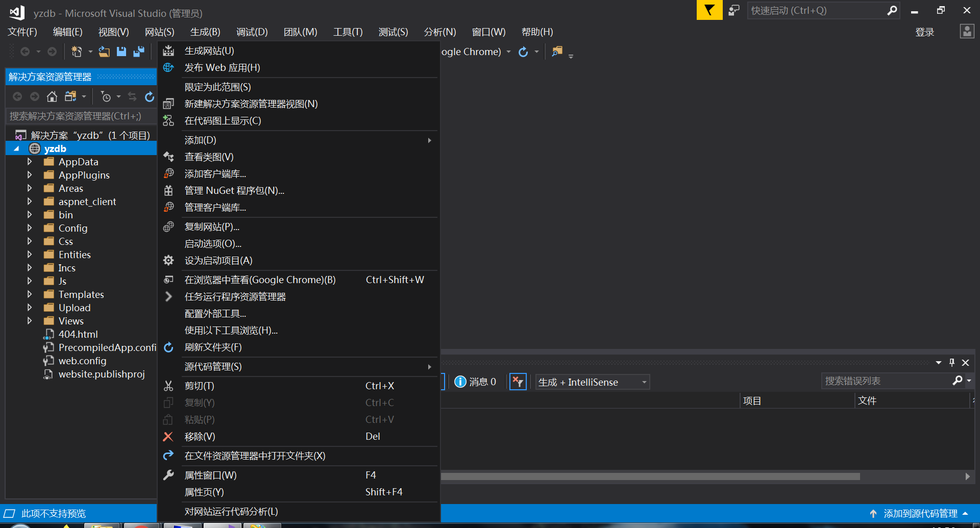Click the Save All toolbar icon
This screenshot has height=528, width=980.
pos(138,52)
